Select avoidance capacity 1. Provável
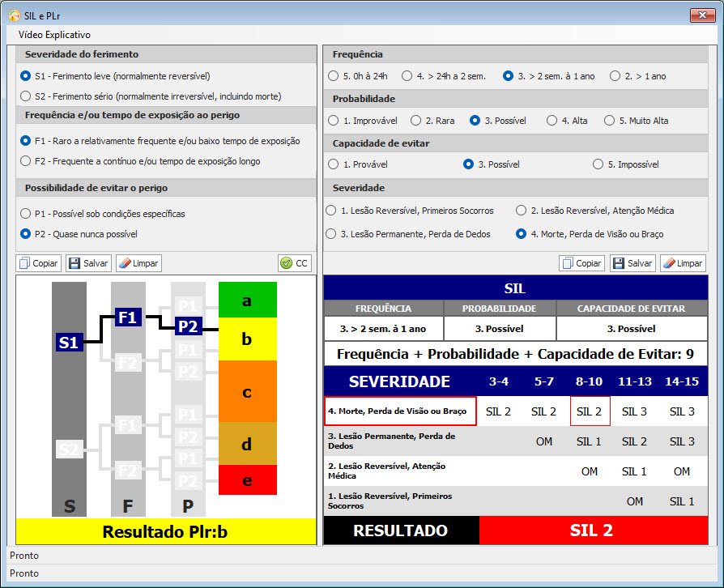The image size is (724, 588). [358, 164]
